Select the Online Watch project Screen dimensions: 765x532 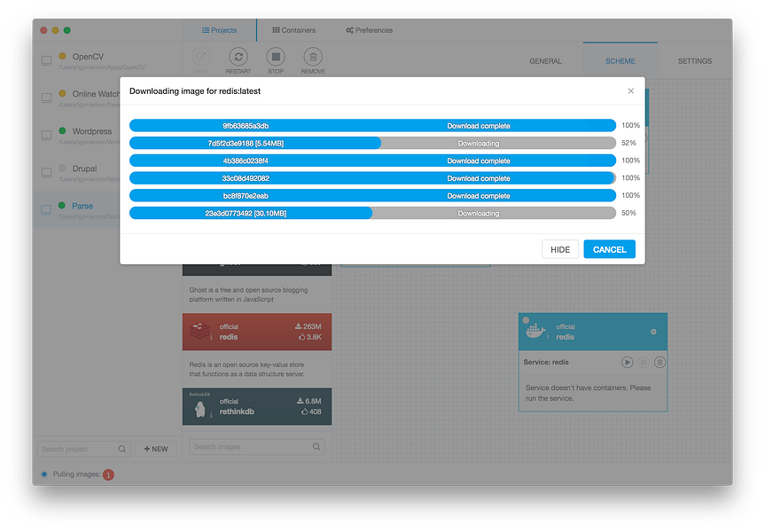(x=76, y=98)
